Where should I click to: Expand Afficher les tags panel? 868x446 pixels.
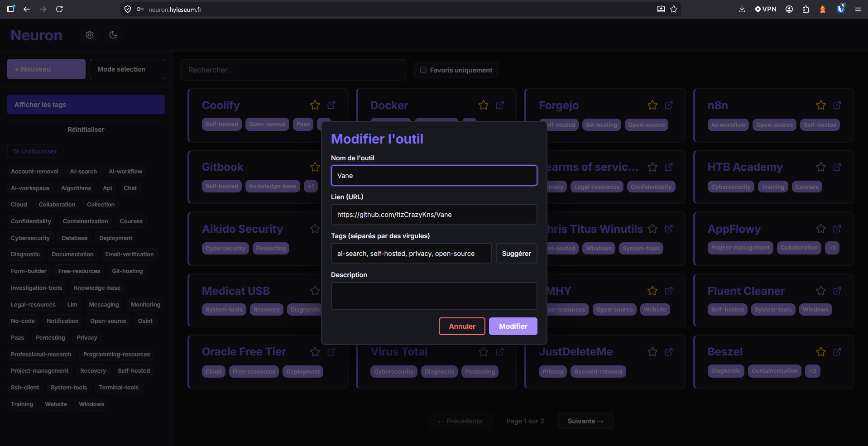(86, 105)
